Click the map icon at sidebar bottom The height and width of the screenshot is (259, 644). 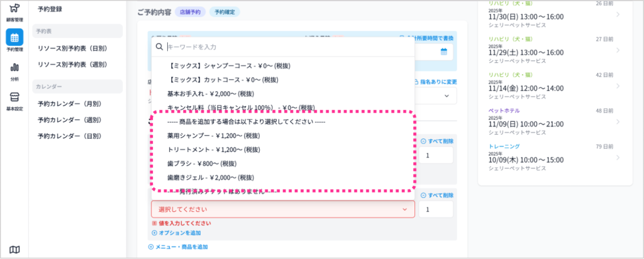[x=14, y=250]
